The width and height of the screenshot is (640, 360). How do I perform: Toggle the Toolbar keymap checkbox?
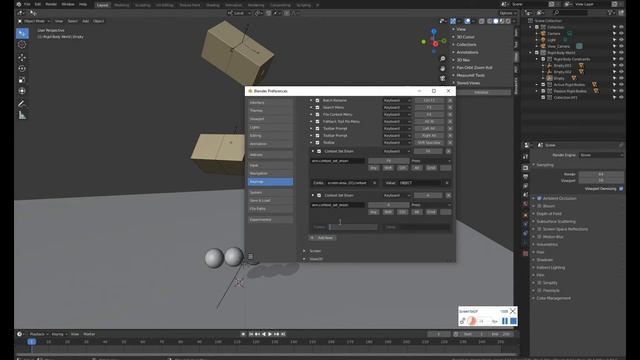click(317, 142)
